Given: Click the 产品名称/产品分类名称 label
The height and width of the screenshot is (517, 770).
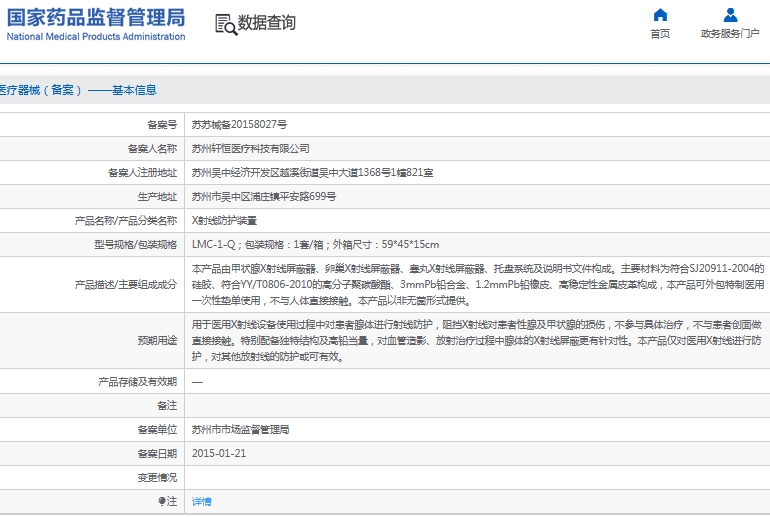Looking at the screenshot, I should click(x=126, y=221).
